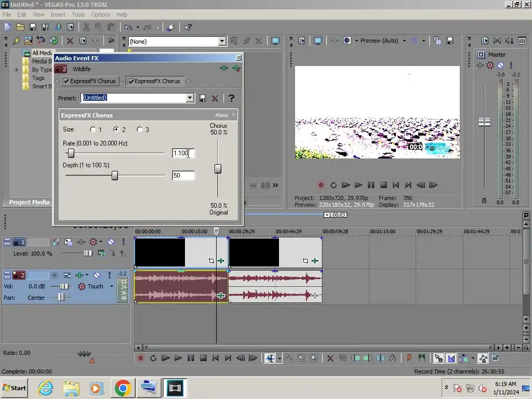Open Touch automation mode dropdown arrow

point(112,286)
